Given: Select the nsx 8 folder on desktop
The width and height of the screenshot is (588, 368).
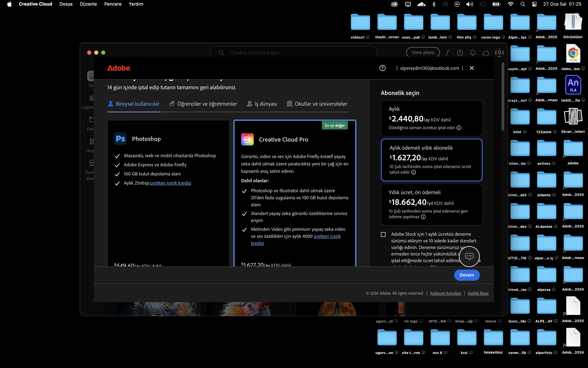Looking at the screenshot, I should (x=440, y=337).
